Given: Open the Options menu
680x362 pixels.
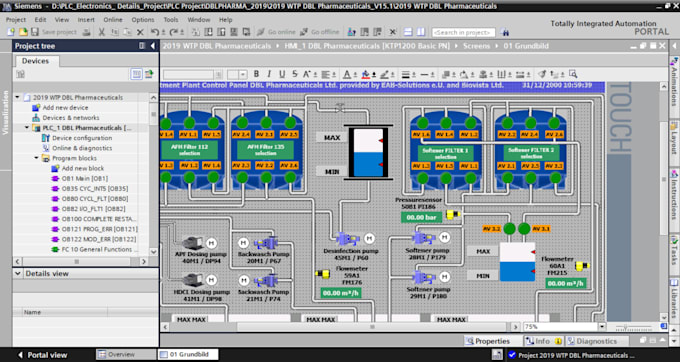Looking at the screenshot, I should [x=143, y=20].
